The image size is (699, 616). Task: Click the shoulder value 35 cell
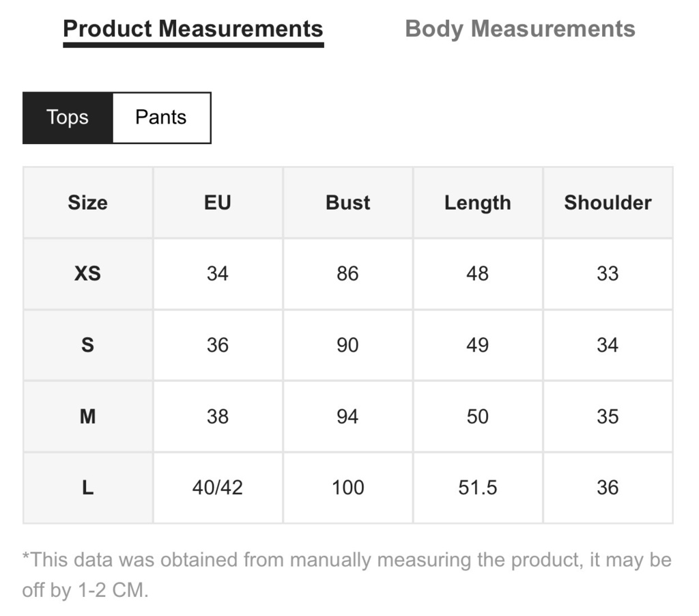point(608,416)
